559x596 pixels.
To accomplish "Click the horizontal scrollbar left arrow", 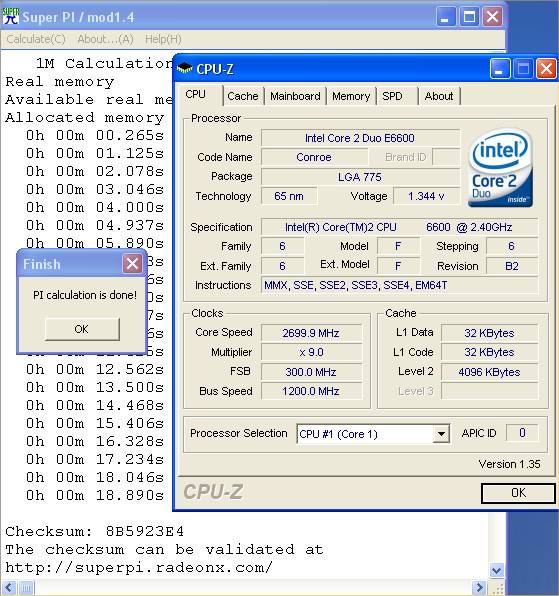I will pyautogui.click(x=9, y=588).
